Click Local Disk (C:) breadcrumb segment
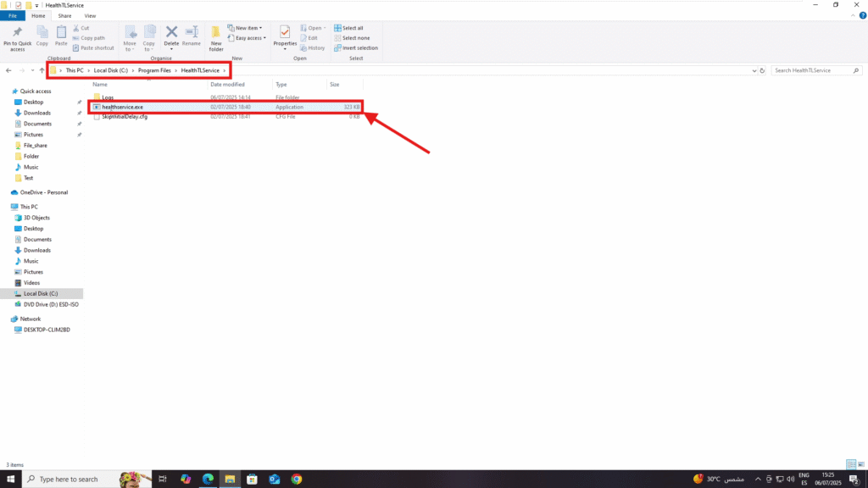This screenshot has width=868, height=488. pyautogui.click(x=111, y=70)
